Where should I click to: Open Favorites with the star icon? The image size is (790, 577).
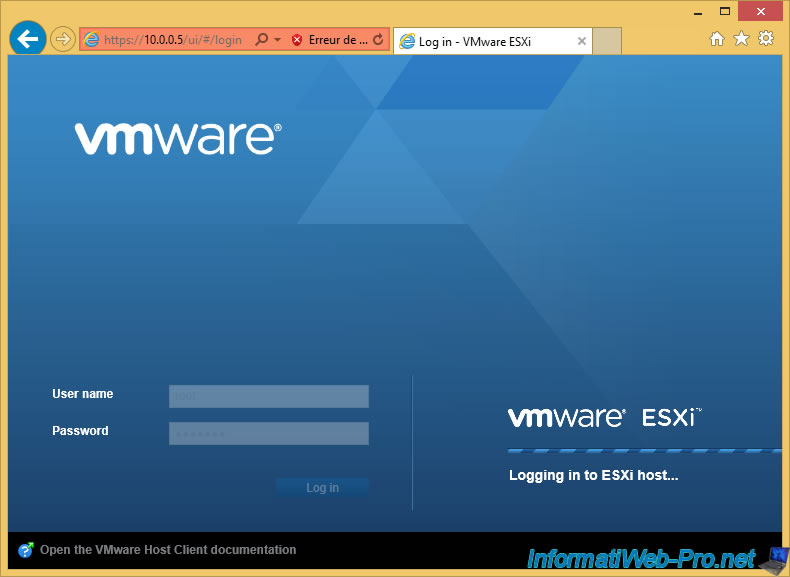(x=741, y=38)
